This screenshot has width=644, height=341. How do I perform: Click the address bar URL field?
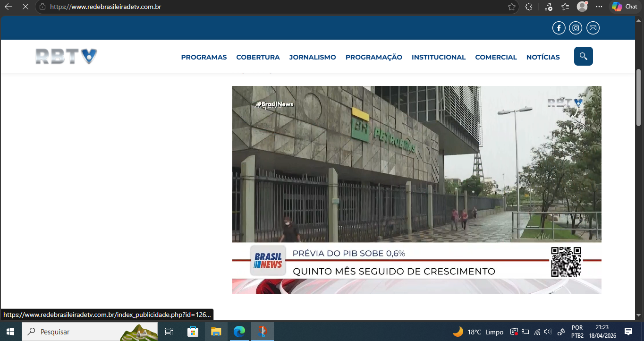pos(277,7)
